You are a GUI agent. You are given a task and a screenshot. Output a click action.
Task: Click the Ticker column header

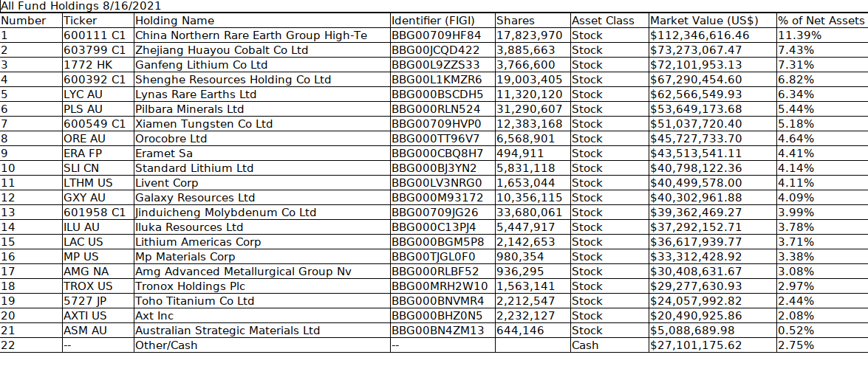98,21
